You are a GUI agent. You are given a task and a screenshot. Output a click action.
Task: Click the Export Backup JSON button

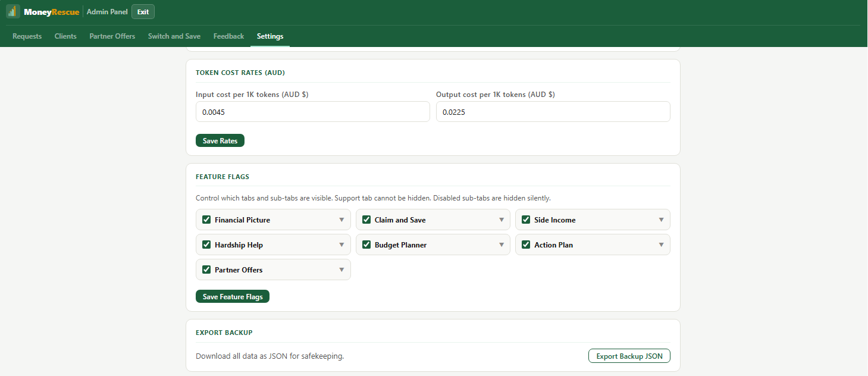(629, 356)
